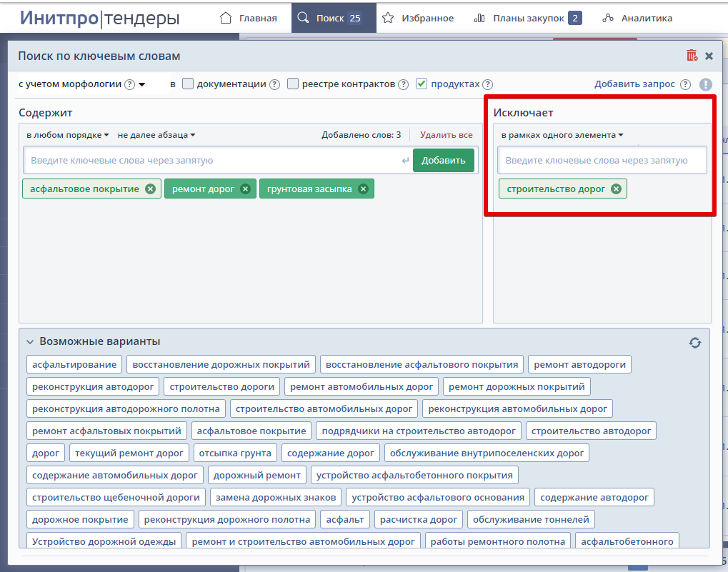Open help icon next to продуктах
Screen dimensions: 728x572
pyautogui.click(x=487, y=84)
